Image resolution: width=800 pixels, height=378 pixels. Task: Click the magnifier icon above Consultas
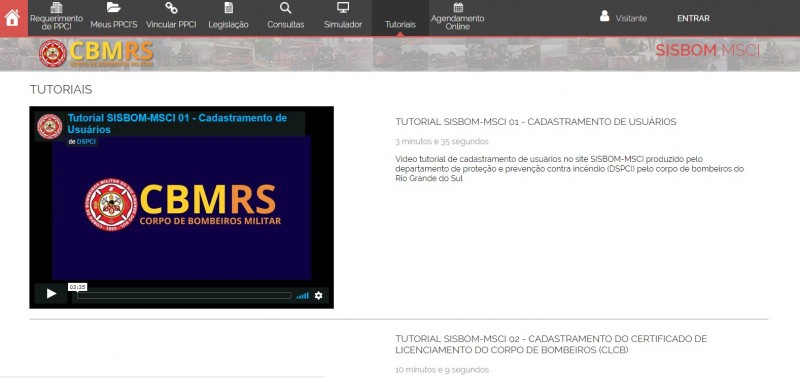286,8
